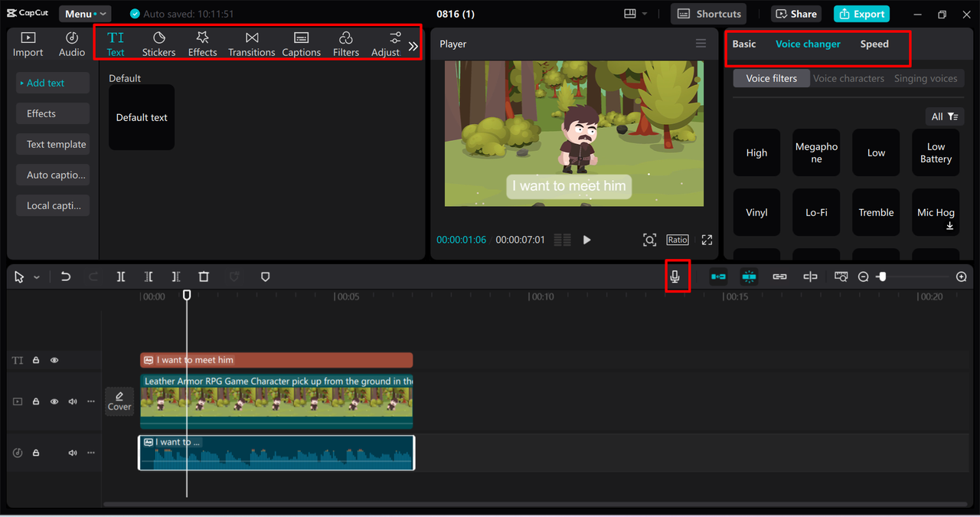Open the layout switcher dropdown
The image size is (980, 517).
pos(636,14)
